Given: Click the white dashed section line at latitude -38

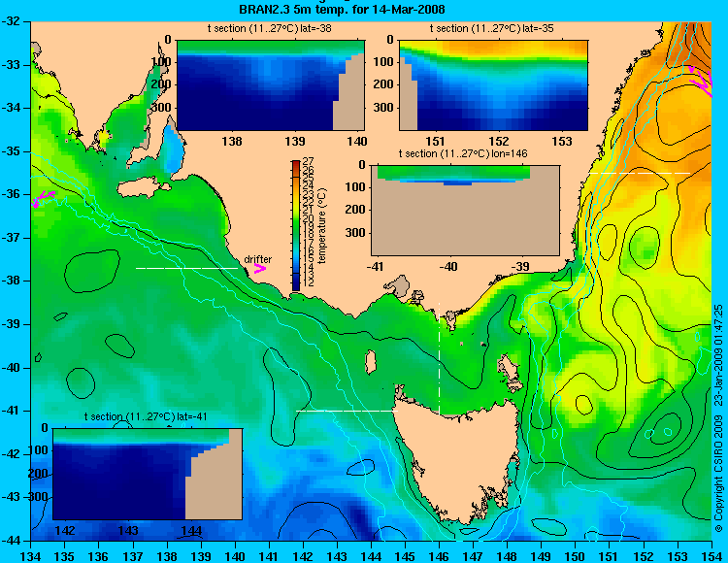Looking at the screenshot, I should coord(186,268).
